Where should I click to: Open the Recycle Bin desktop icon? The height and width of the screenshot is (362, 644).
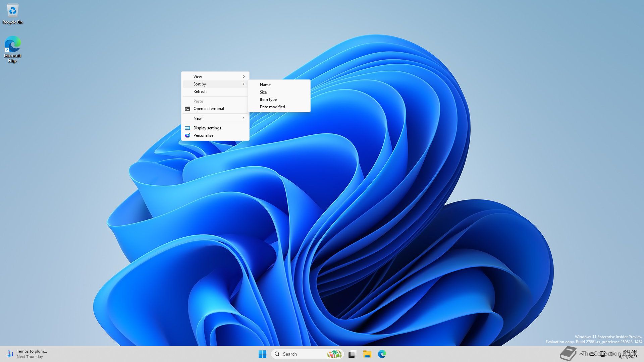[x=13, y=14]
